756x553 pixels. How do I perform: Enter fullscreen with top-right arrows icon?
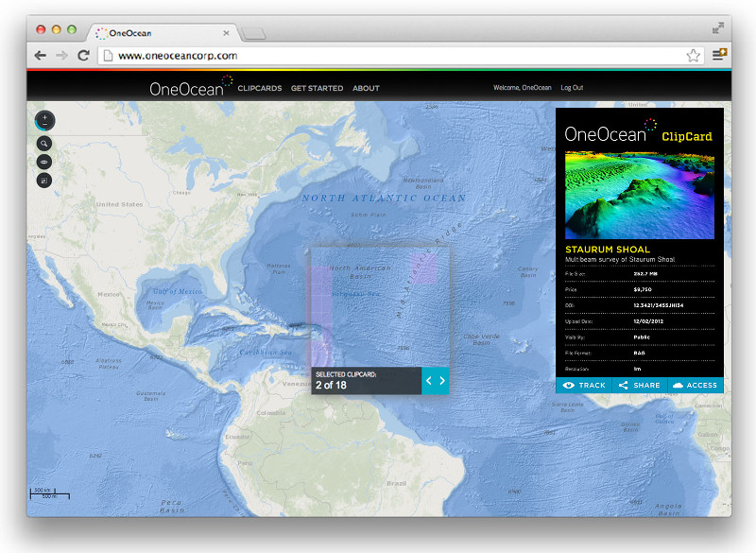[x=718, y=28]
